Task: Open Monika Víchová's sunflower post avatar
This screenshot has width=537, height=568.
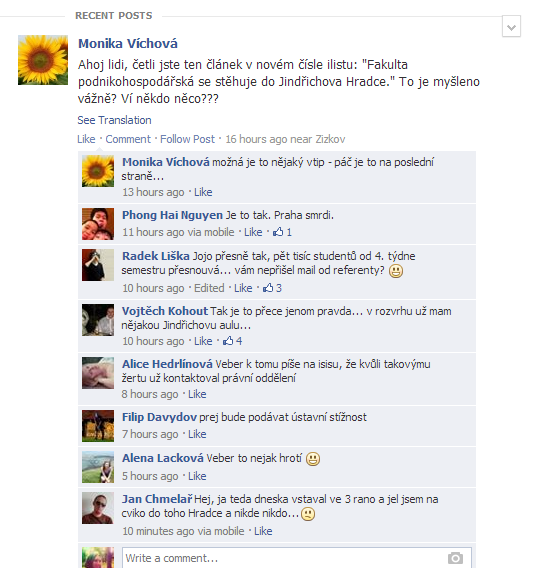Action: click(x=43, y=60)
